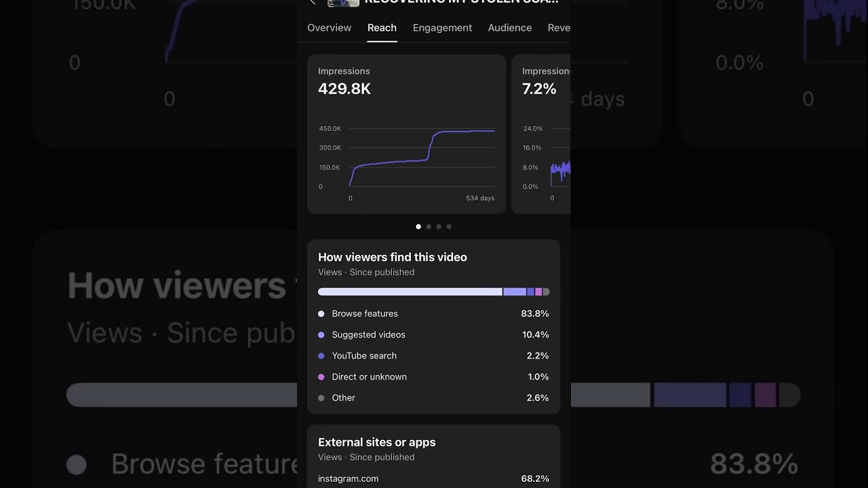Go to the Audience tab

(x=510, y=28)
